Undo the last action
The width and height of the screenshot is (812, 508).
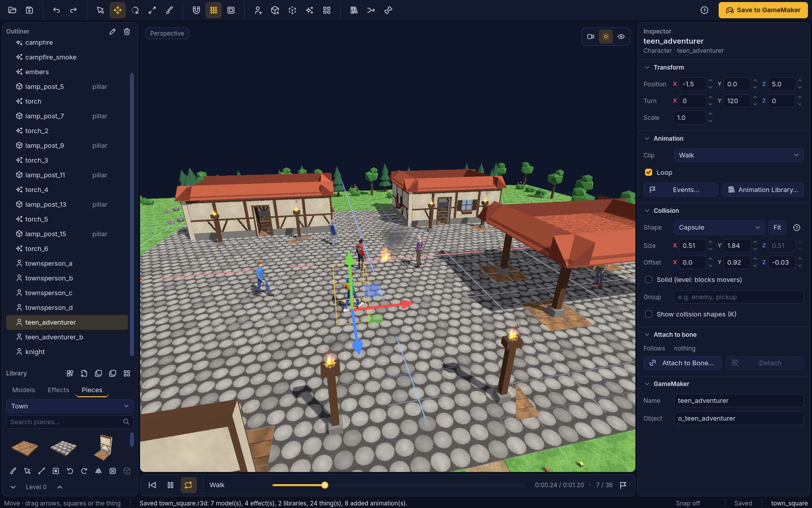pyautogui.click(x=56, y=10)
